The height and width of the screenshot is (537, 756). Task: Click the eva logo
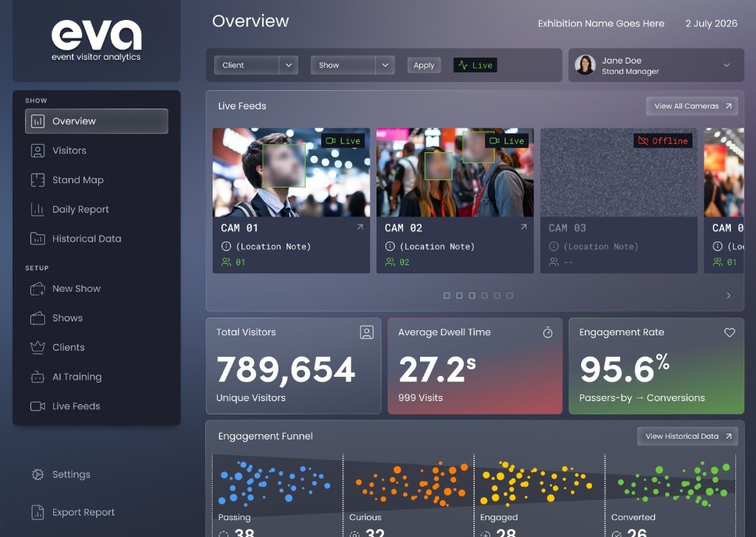97,41
